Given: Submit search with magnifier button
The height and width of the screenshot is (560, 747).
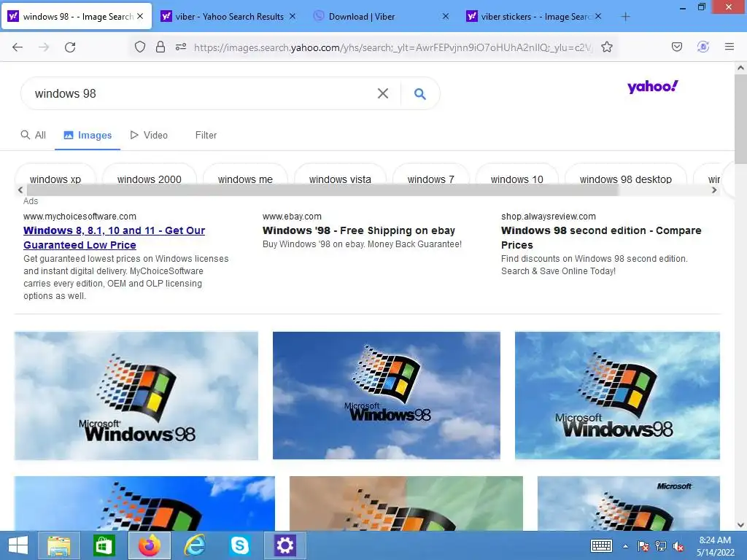Looking at the screenshot, I should (x=419, y=93).
